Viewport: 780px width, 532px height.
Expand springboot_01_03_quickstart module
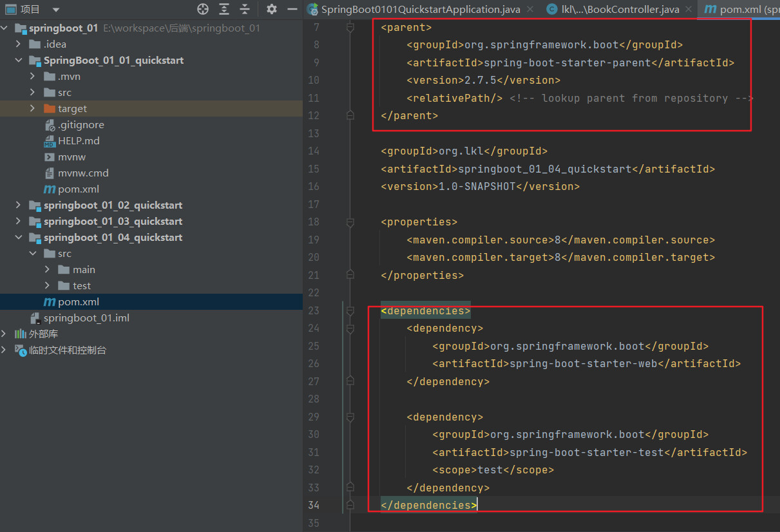point(19,222)
